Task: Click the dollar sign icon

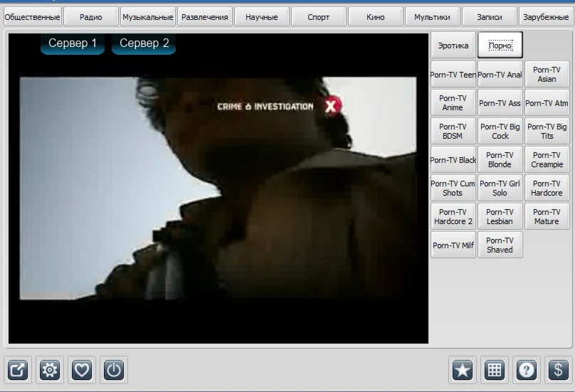Action: 558,370
